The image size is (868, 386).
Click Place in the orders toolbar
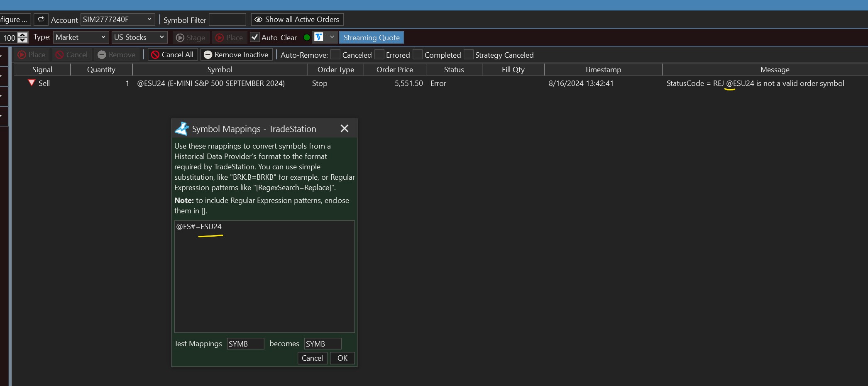coord(32,55)
